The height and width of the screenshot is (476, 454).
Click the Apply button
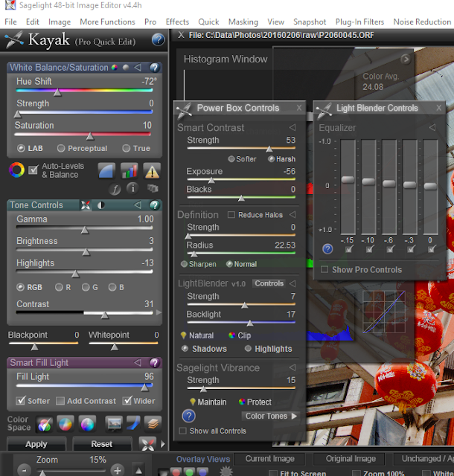(36, 444)
